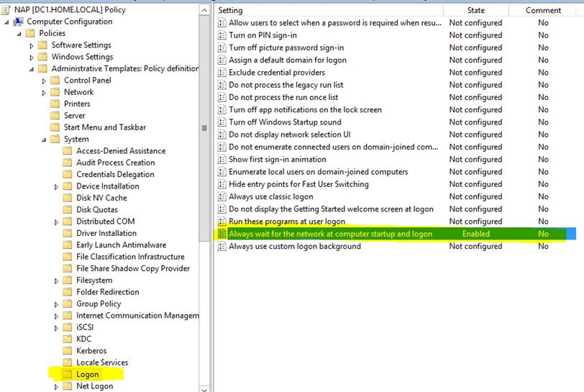Select 'Turn off app notifications on the lock screen'
This screenshot has width=584, height=392.
(x=305, y=110)
